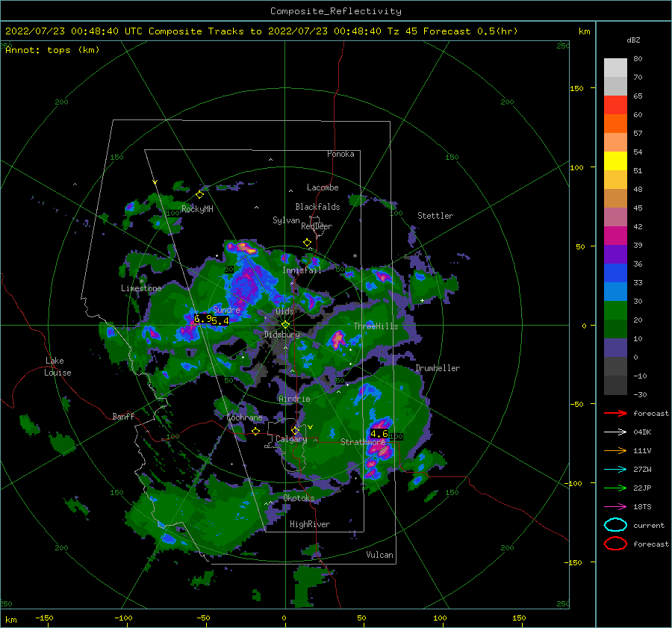Click the Okotoks city label

click(299, 498)
